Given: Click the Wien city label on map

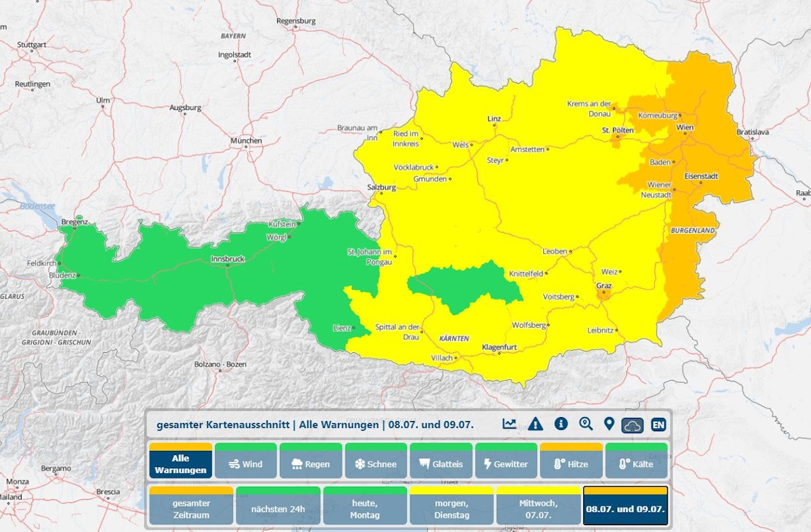Looking at the screenshot, I should [685, 127].
